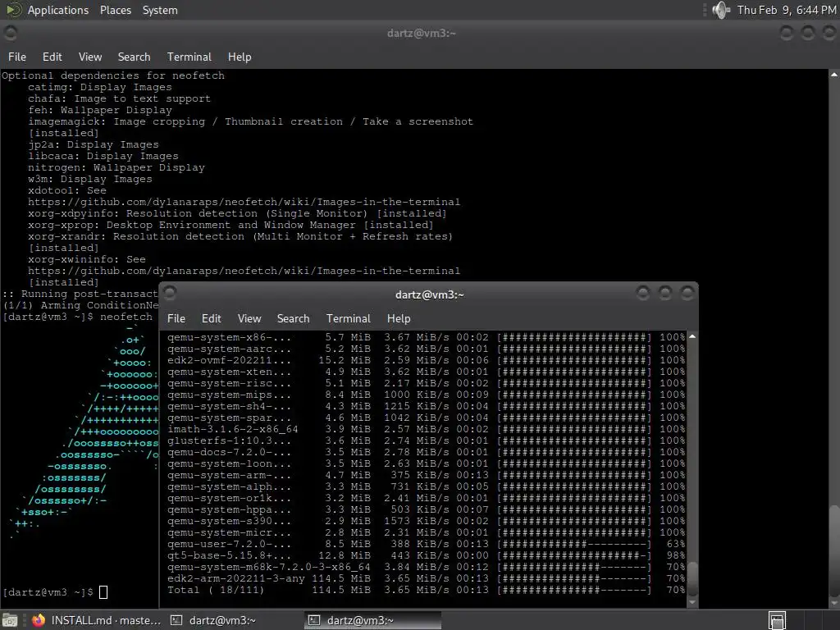Open Edit menu in front terminal window
840x630 pixels.
(x=211, y=318)
